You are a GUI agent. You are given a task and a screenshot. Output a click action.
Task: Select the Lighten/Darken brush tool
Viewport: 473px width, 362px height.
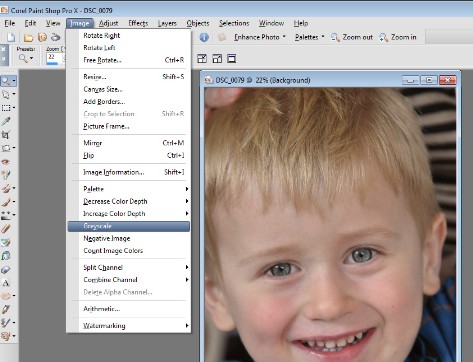(6, 215)
